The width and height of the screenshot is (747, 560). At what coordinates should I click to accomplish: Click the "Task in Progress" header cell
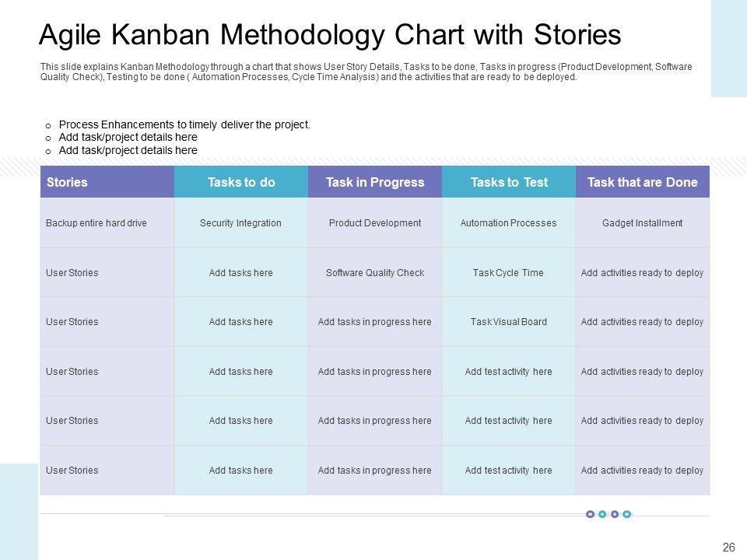[375, 182]
